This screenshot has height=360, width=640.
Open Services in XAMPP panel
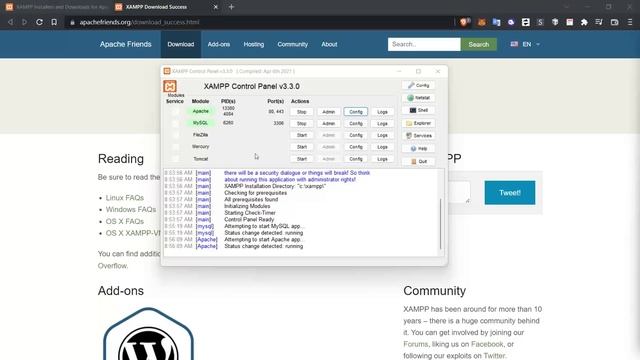[x=418, y=136]
